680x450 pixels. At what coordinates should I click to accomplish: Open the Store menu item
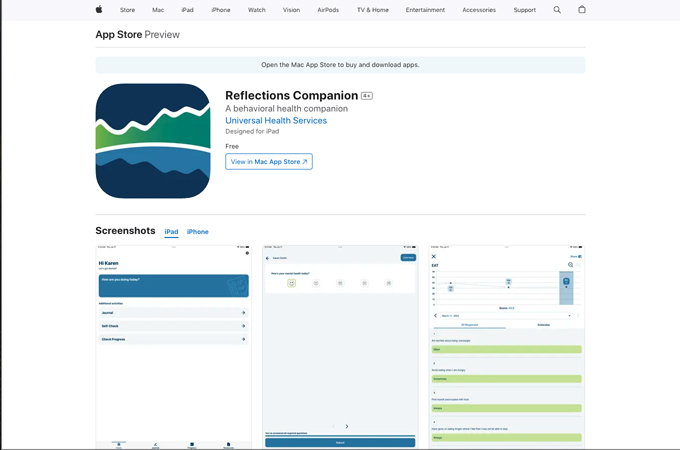[x=128, y=10]
